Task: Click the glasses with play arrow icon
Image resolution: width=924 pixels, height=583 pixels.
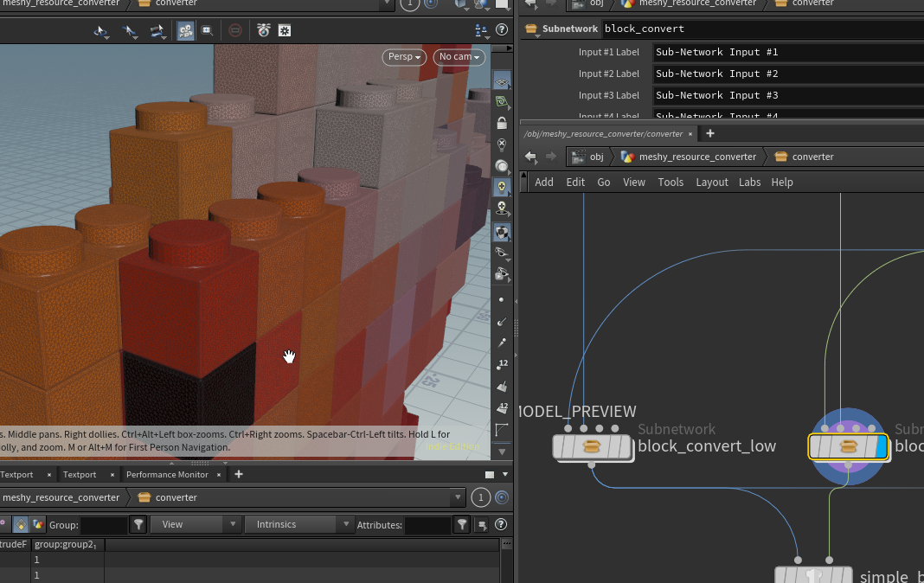Action: point(502,274)
